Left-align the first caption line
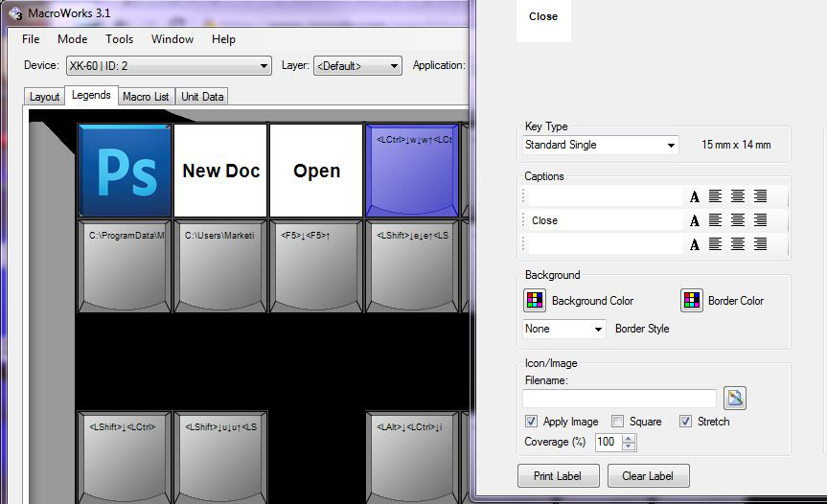Viewport: 827px width, 504px height. point(716,196)
